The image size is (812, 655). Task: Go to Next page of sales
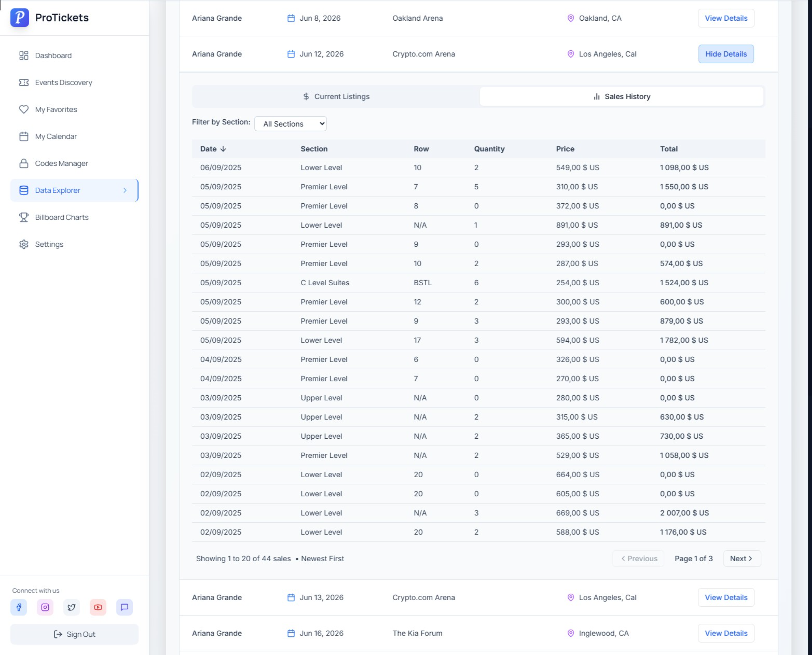(742, 558)
